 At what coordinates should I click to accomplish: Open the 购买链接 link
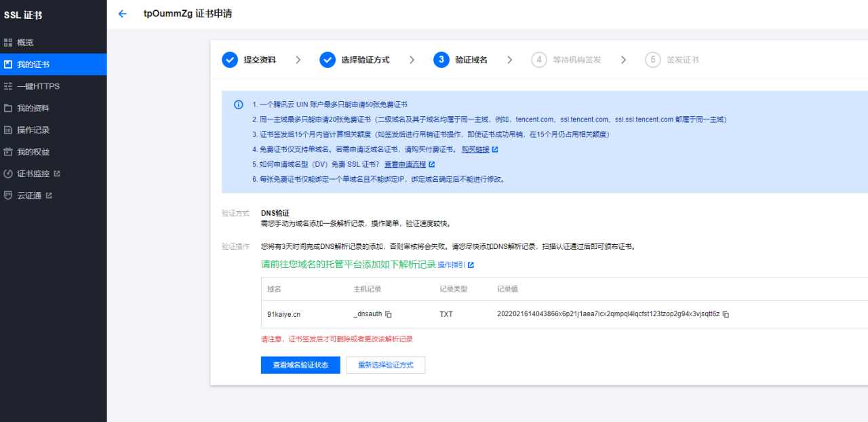475,149
